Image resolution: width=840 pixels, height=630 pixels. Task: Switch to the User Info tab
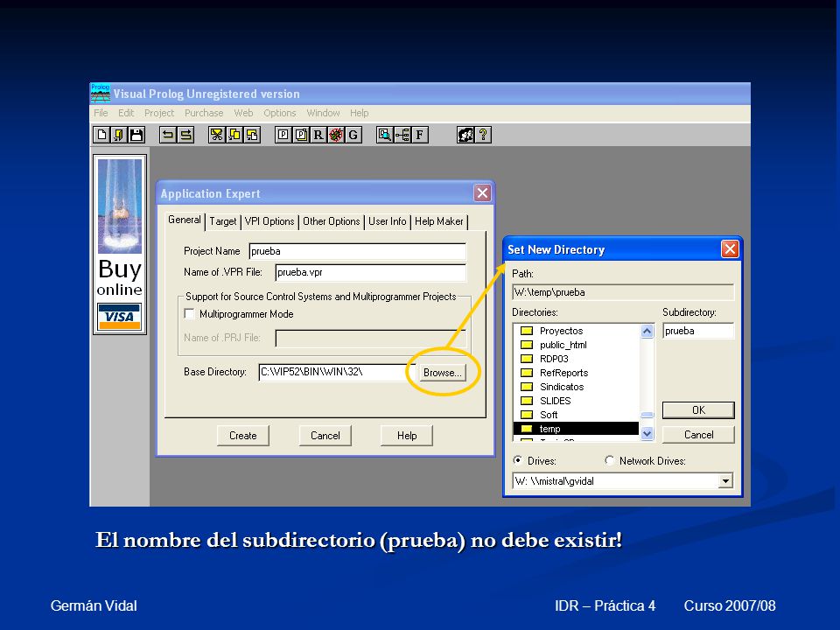pos(388,221)
